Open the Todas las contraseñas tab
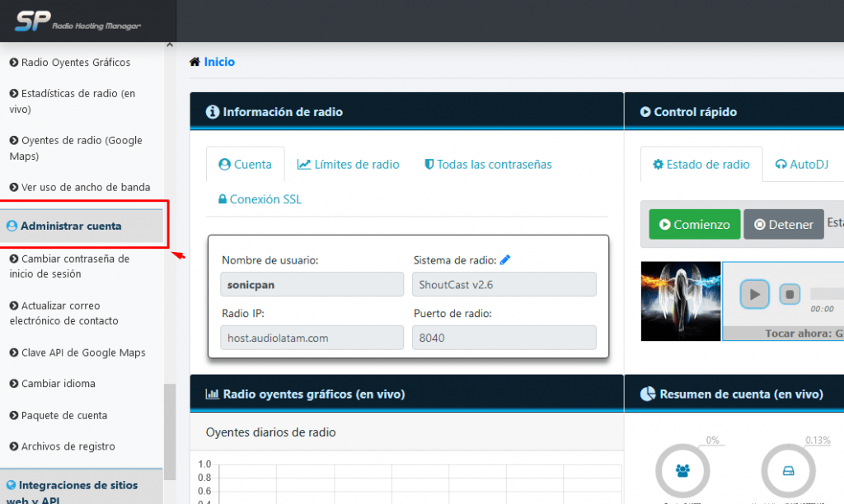 488,165
